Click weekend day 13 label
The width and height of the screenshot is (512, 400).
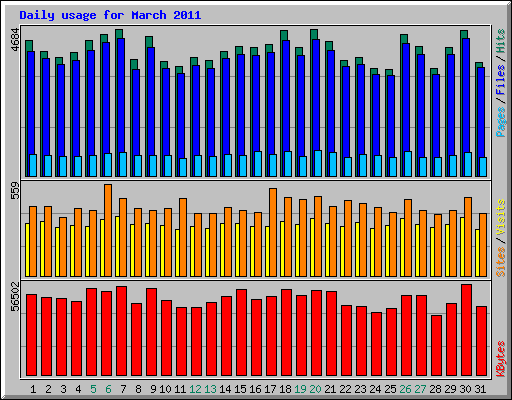[x=210, y=389]
